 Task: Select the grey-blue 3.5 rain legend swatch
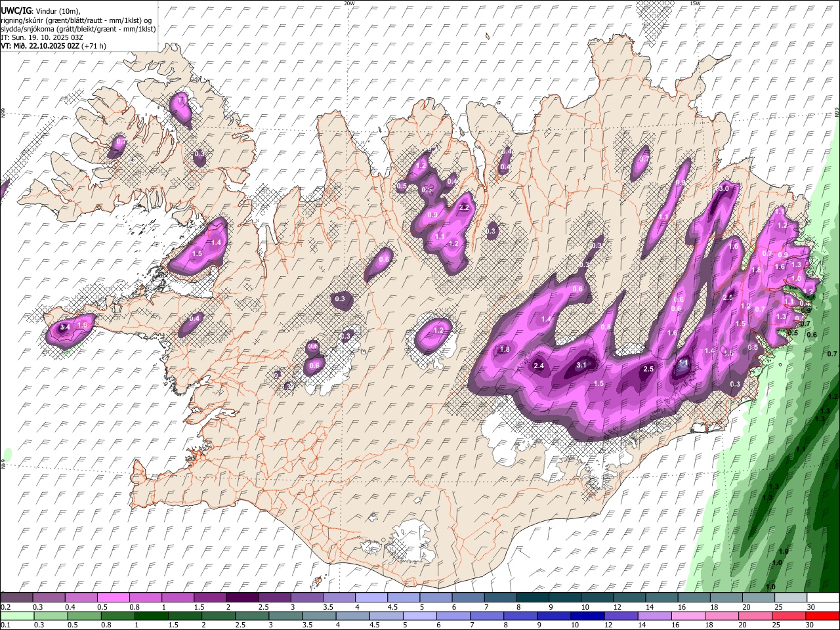319,616
